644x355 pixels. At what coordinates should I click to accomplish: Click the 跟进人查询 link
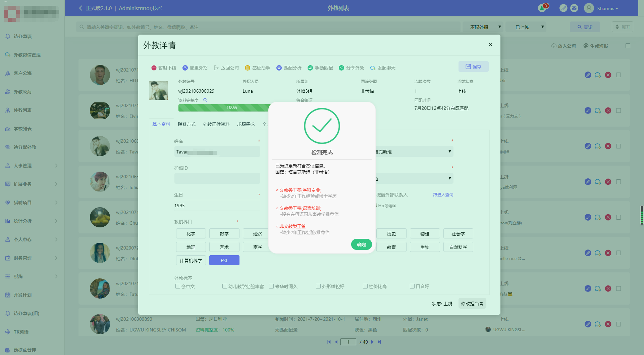pos(443,194)
